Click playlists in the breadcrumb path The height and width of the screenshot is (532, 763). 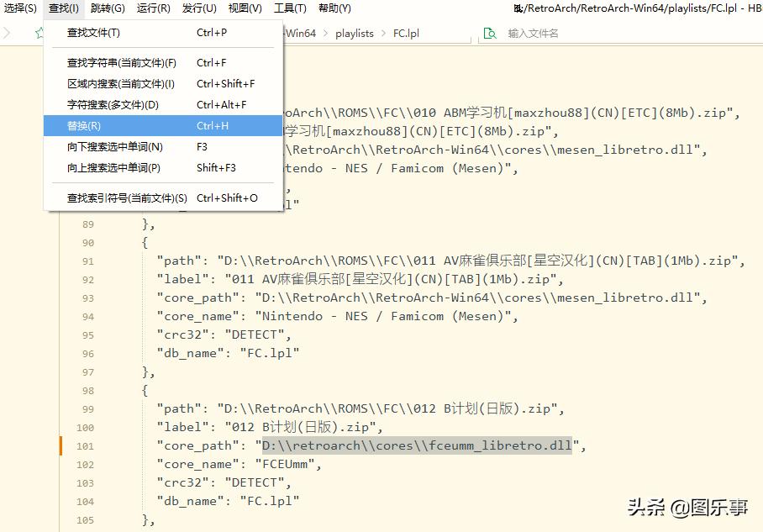354,33
